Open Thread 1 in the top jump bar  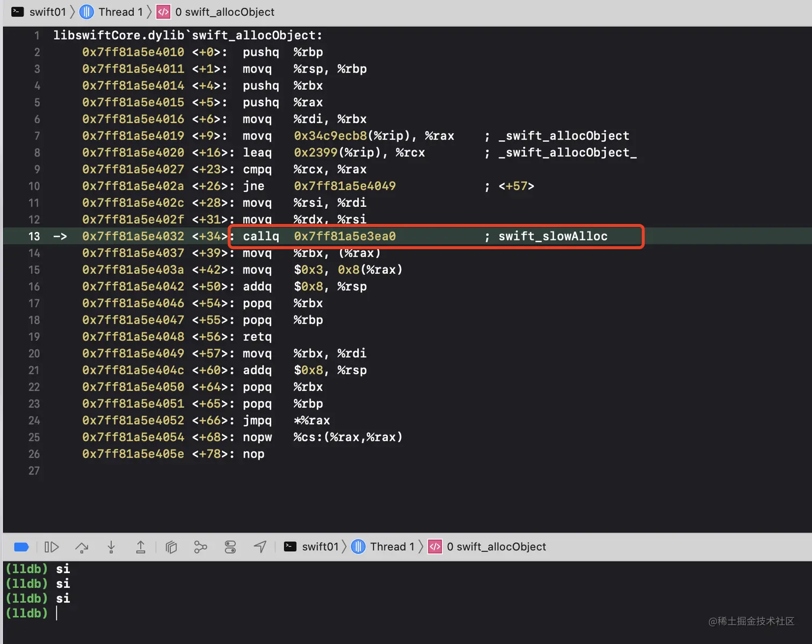120,12
